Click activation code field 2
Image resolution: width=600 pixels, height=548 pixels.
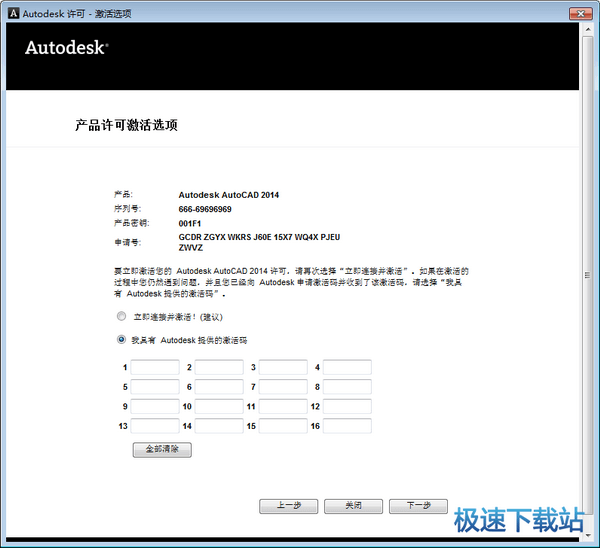coord(219,367)
